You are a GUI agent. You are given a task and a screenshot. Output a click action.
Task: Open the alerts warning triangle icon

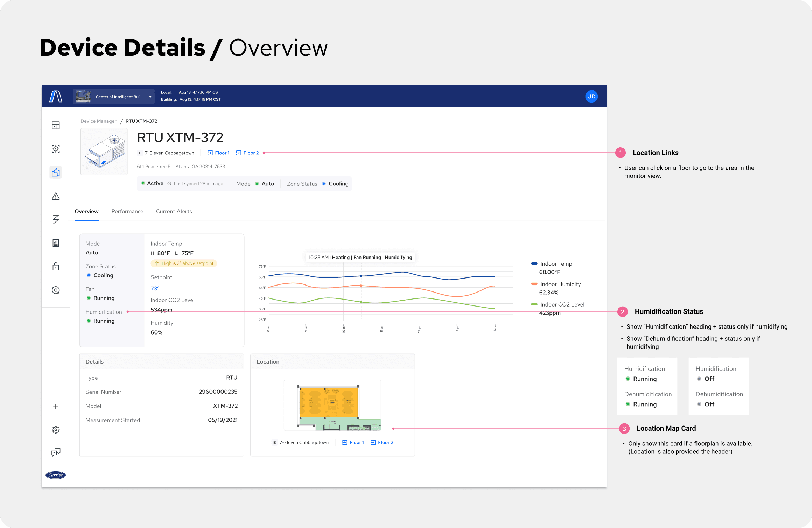pyautogui.click(x=56, y=196)
